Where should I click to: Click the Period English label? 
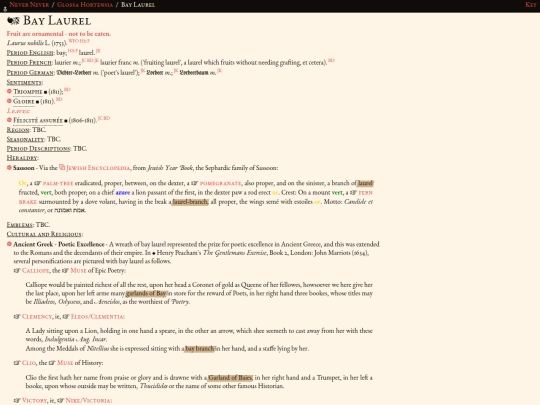[x=30, y=53]
